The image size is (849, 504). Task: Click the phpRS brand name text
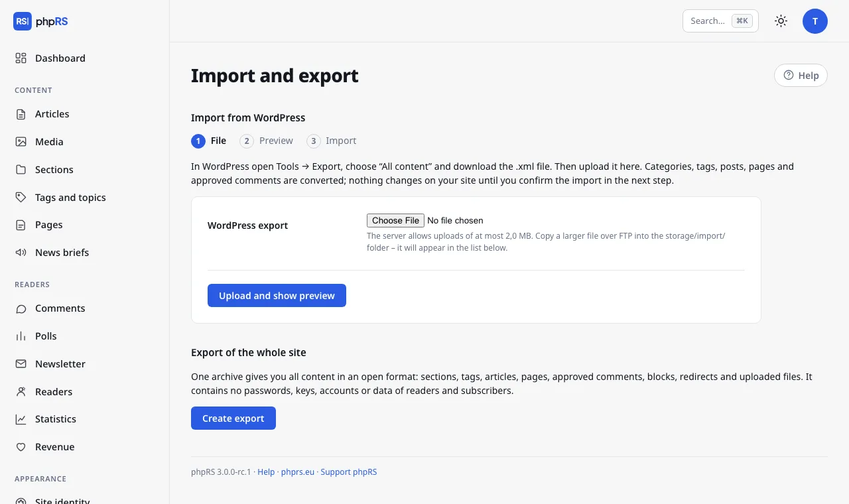(52, 21)
